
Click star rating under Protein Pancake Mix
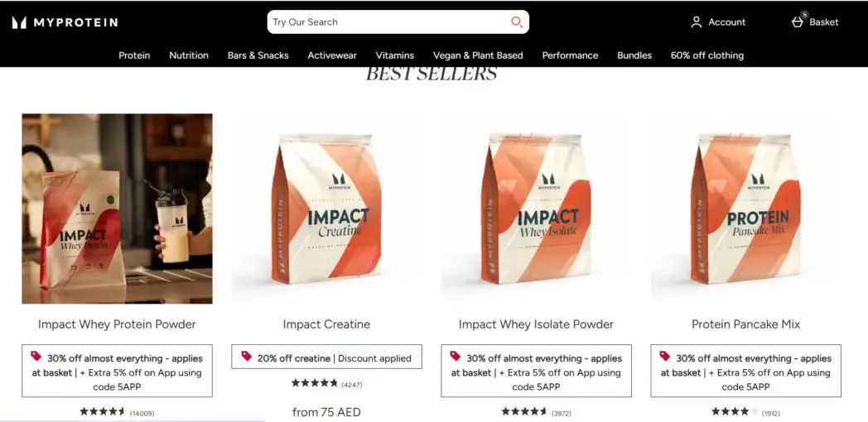(734, 411)
